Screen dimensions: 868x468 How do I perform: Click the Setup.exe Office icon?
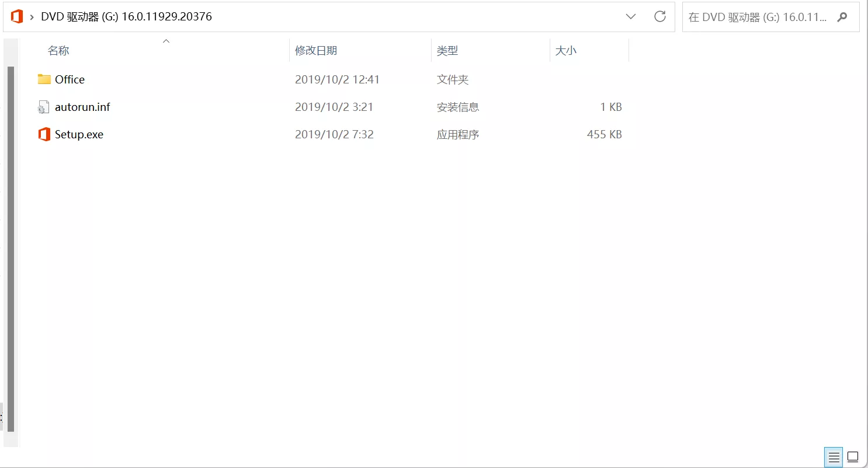(44, 135)
